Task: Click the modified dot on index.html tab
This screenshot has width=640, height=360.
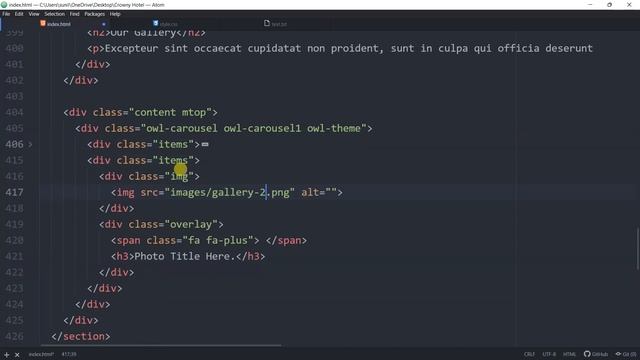Action: 104,24
